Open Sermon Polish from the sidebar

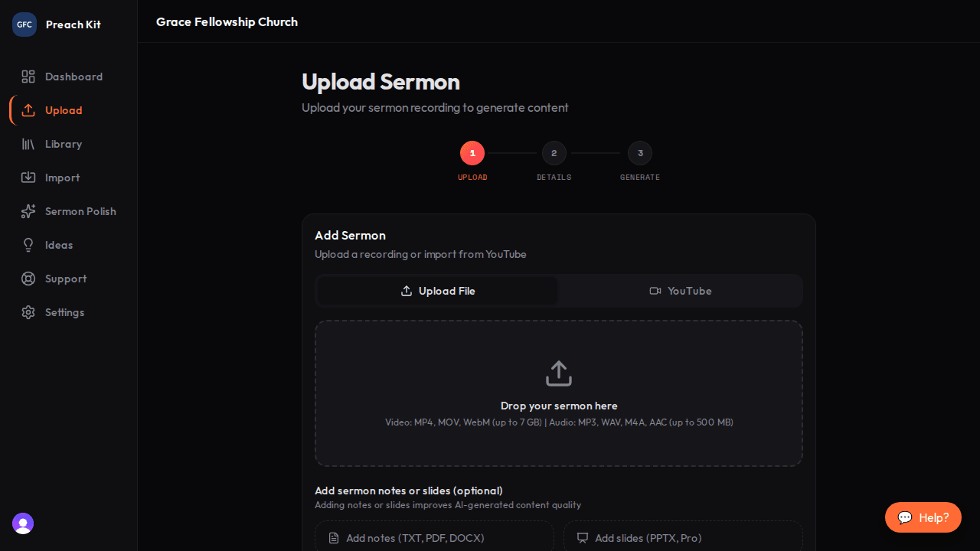(28, 211)
